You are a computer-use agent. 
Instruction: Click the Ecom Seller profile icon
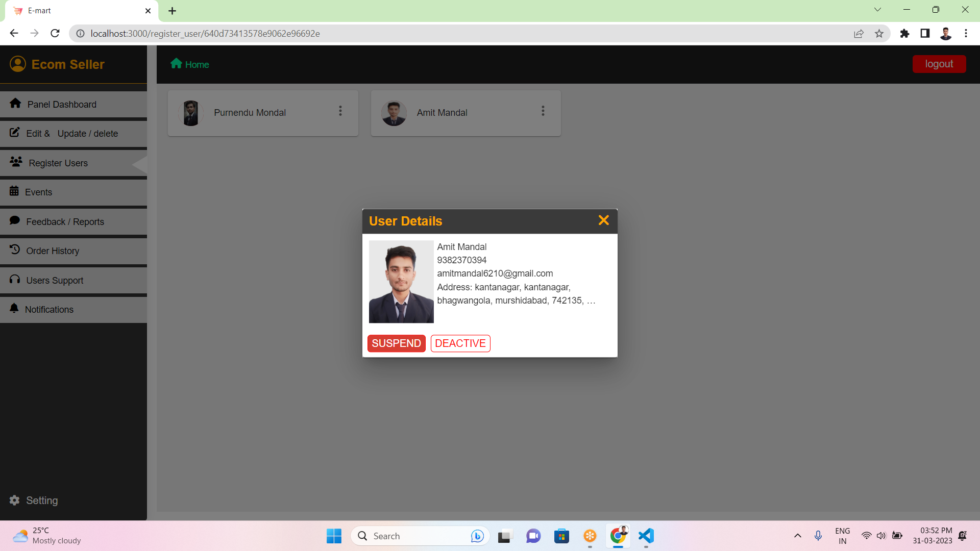tap(18, 64)
